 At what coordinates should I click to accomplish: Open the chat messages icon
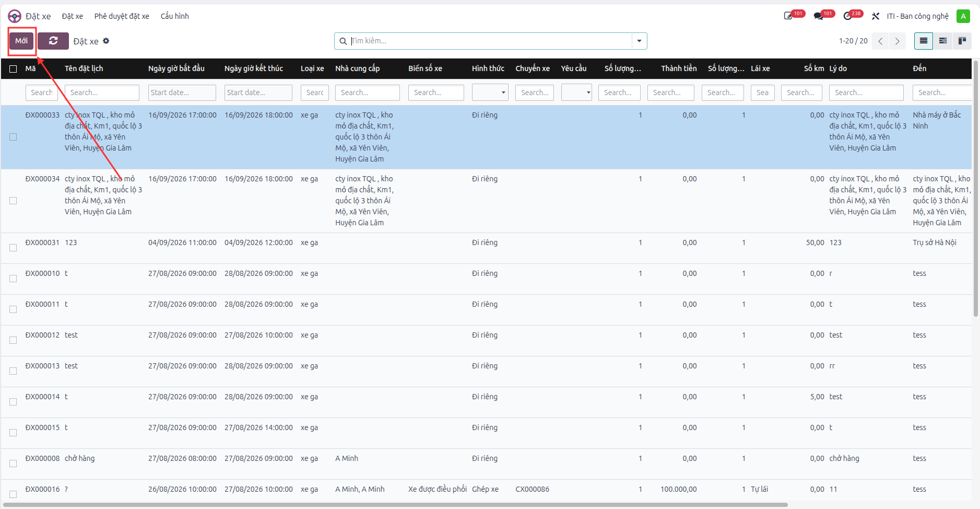[818, 16]
